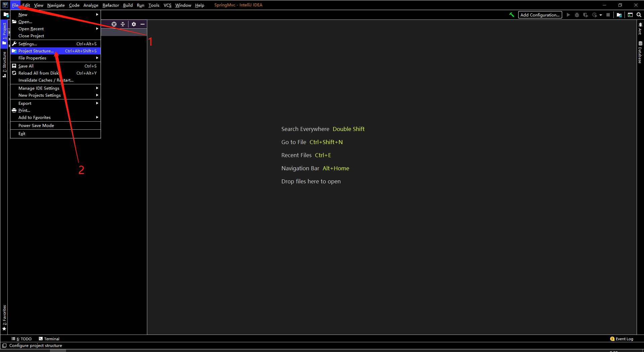This screenshot has height=352, width=644.
Task: Toggle Scroll from Source crosshair icon
Action: tap(114, 24)
